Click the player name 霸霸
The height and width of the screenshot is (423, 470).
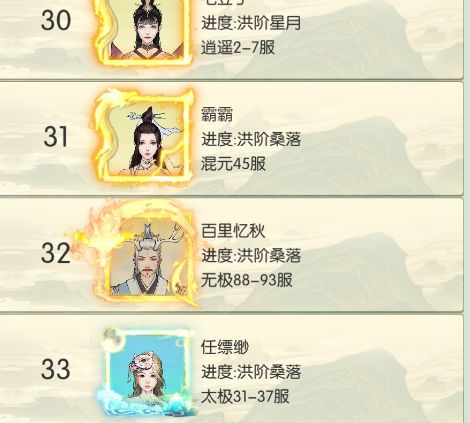[217, 115]
